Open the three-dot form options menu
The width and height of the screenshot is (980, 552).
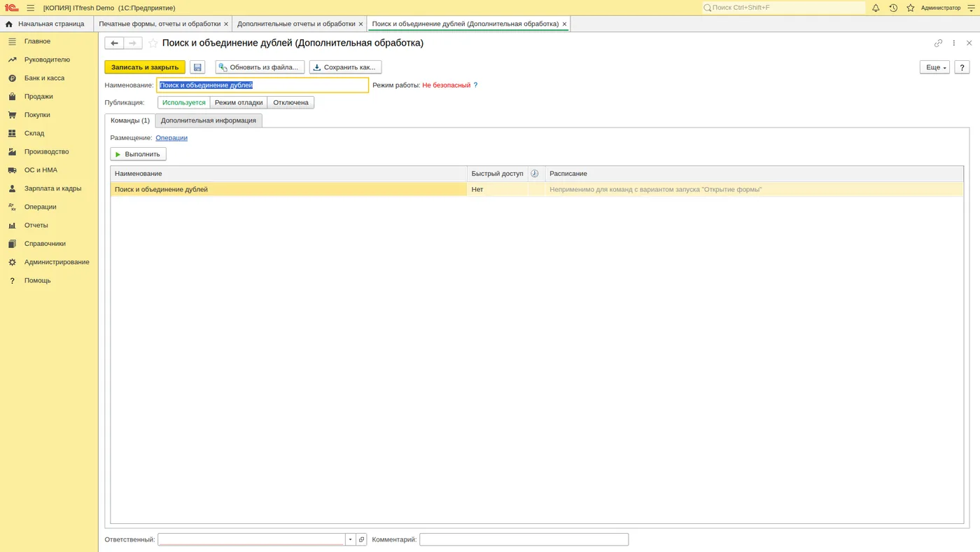(x=954, y=43)
